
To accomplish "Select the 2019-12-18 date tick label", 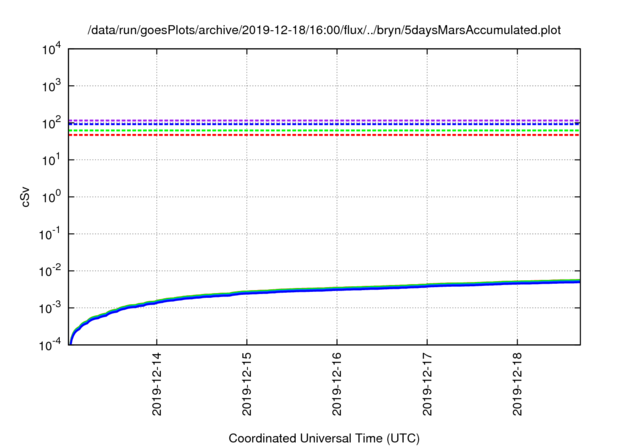I will (x=518, y=384).
